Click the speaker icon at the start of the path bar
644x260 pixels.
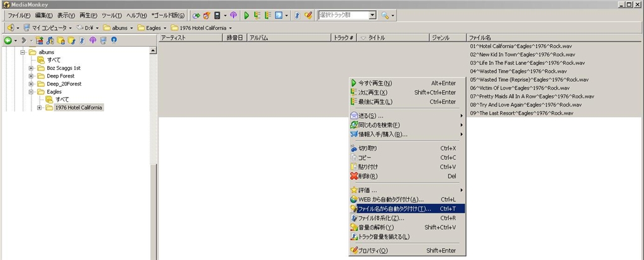coord(9,28)
